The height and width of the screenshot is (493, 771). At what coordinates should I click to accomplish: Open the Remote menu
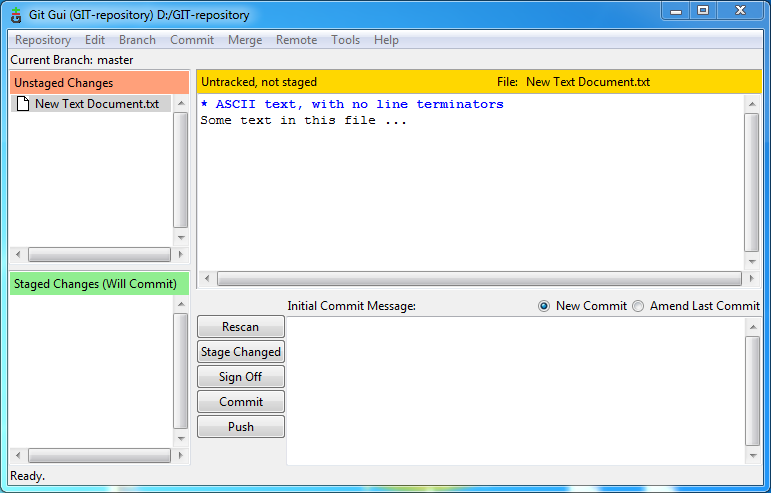point(297,40)
